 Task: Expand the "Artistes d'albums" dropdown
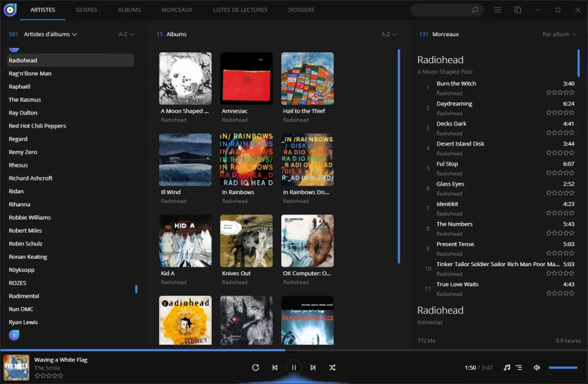pyautogui.click(x=51, y=34)
